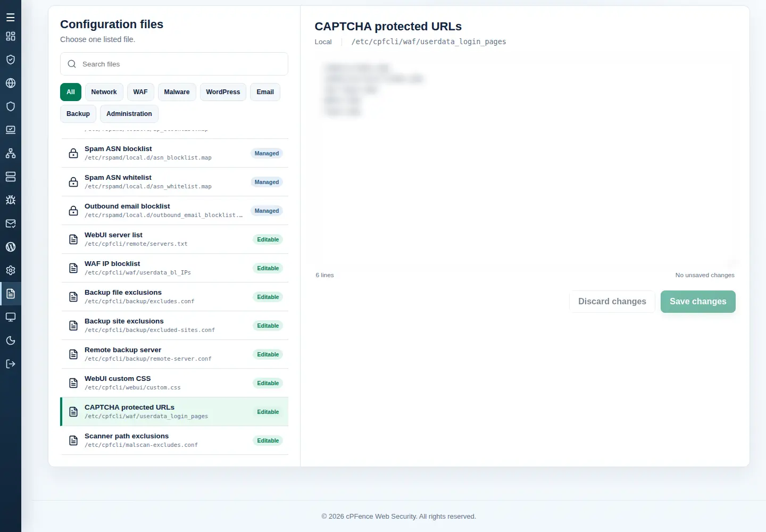766x532 pixels.
Task: Open the hamburger menu icon
Action: pos(11,18)
